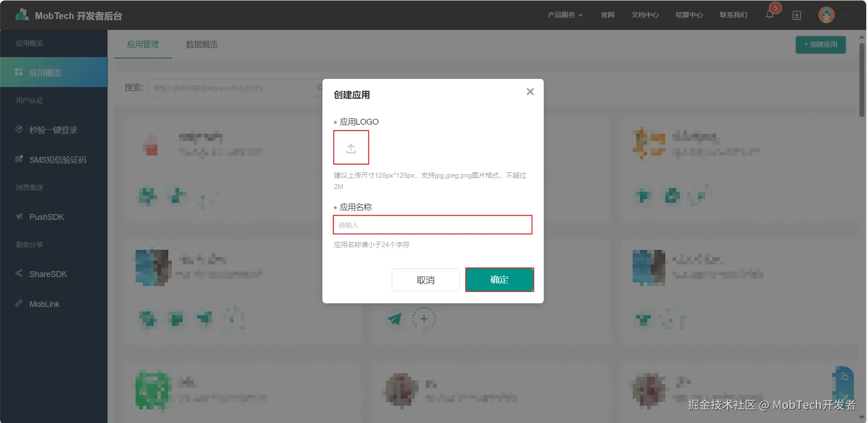Viewport: 868px width, 423px height.
Task: Open the notification bell icon
Action: pos(770,15)
